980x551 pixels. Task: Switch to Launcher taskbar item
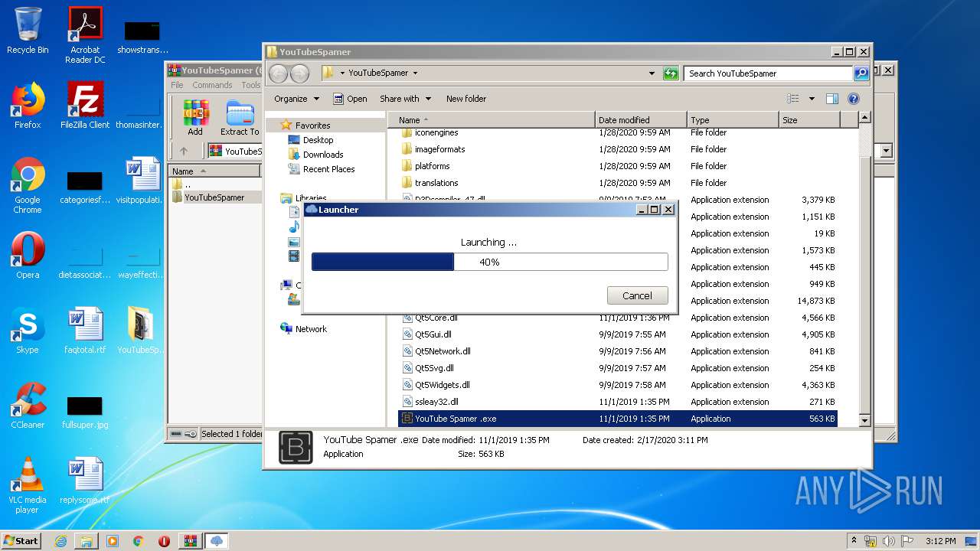pos(217,541)
